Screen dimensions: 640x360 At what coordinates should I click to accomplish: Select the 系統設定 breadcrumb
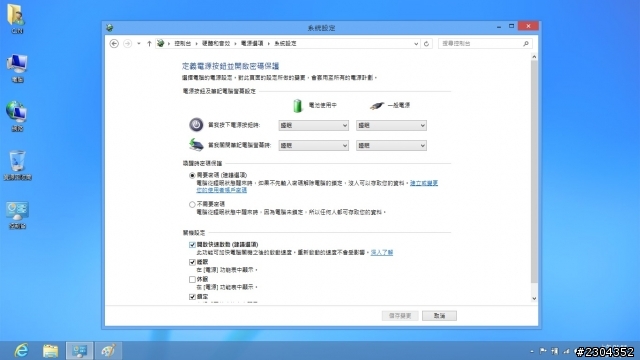tap(285, 43)
